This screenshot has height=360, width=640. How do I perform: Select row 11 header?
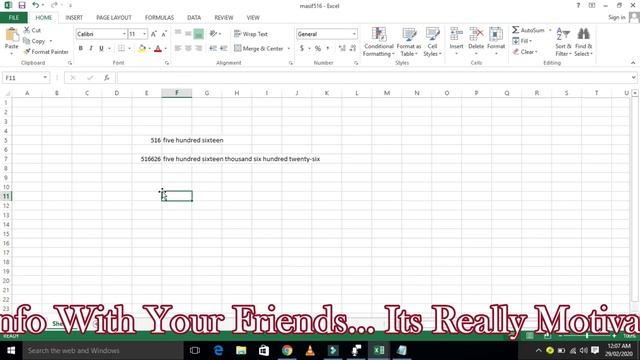tap(6, 196)
